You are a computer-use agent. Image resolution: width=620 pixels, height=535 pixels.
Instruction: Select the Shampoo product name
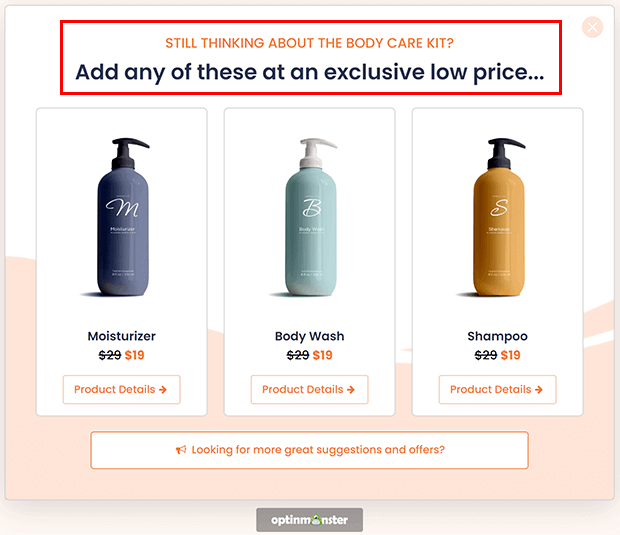[497, 336]
